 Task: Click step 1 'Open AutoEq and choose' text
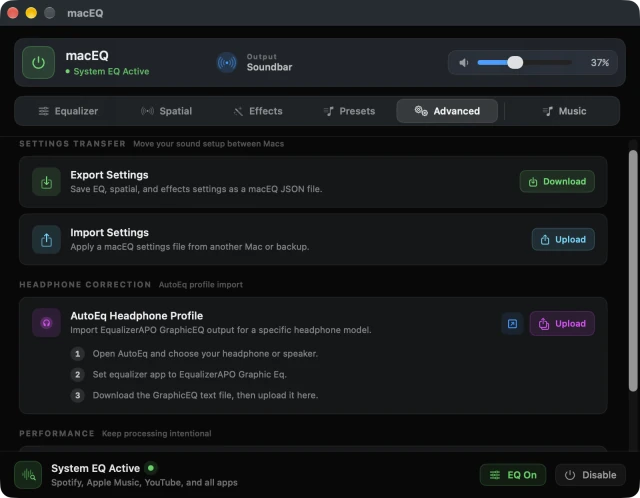point(205,353)
